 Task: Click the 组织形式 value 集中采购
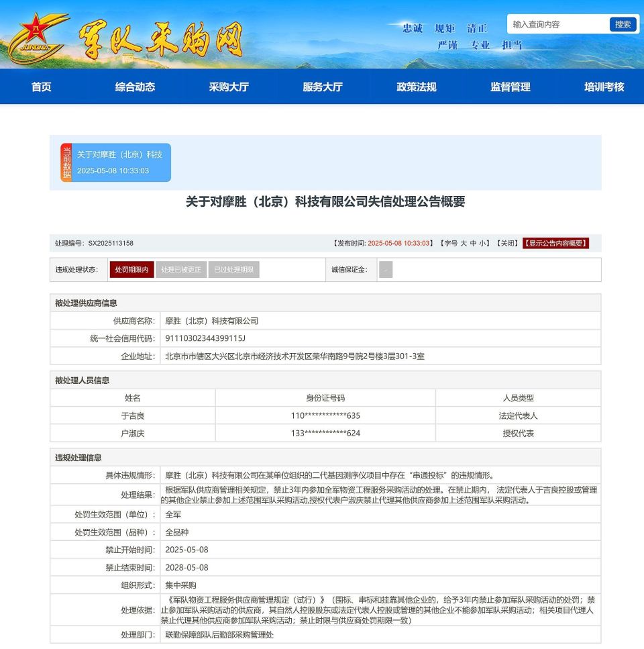pyautogui.click(x=180, y=585)
